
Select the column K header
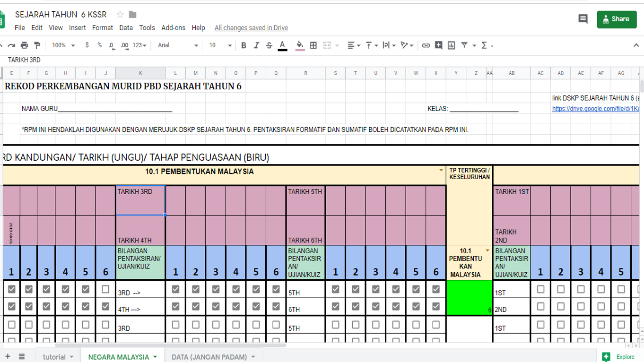click(x=140, y=73)
